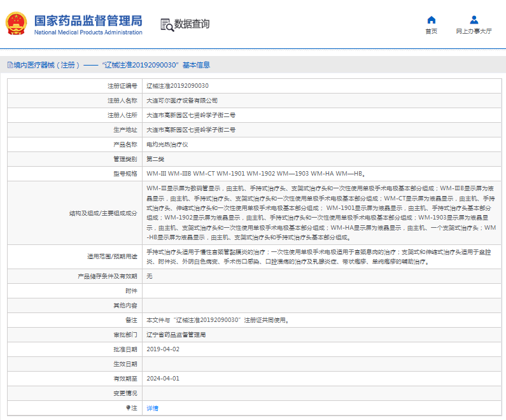Screen dimensions: 506x420
Task: Open the 详情 link
Action: click(153, 408)
